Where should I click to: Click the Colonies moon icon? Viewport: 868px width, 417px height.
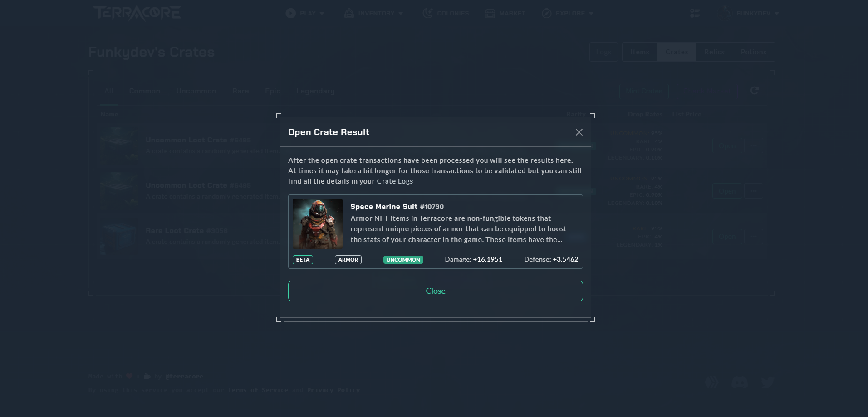point(427,13)
